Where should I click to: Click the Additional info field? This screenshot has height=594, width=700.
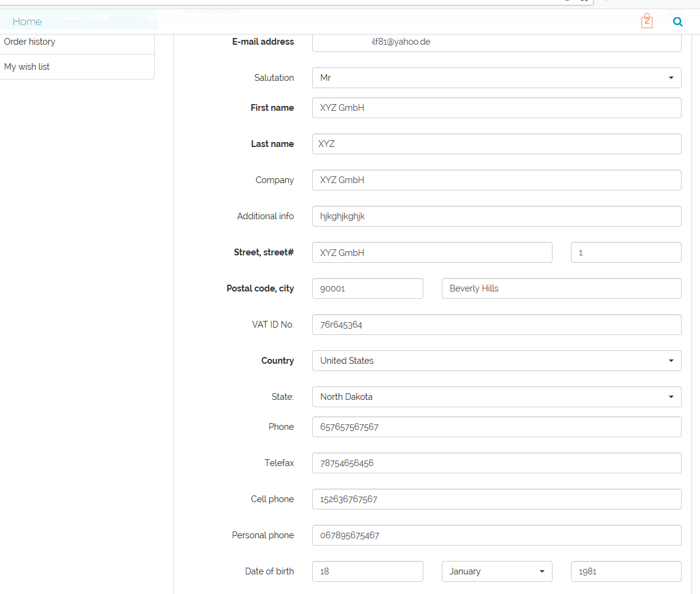[496, 216]
